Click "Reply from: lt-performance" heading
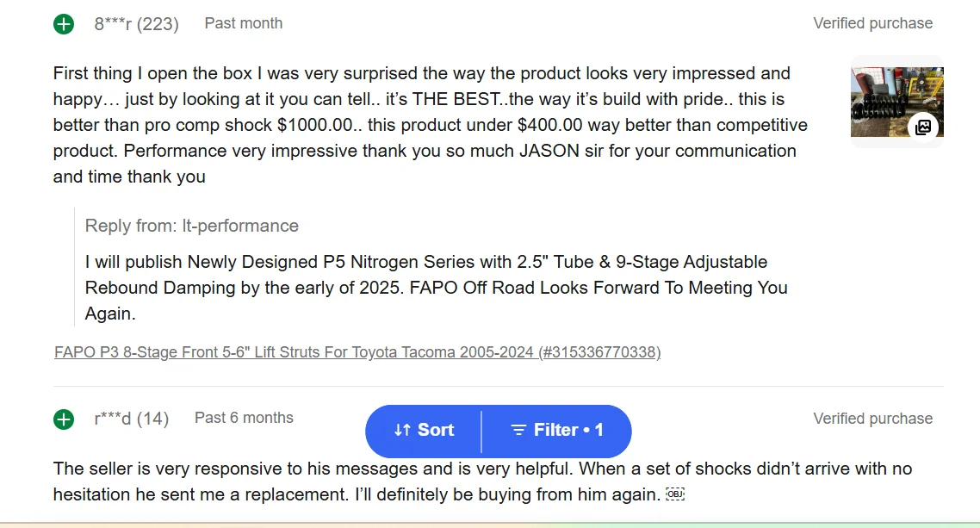 [x=192, y=226]
